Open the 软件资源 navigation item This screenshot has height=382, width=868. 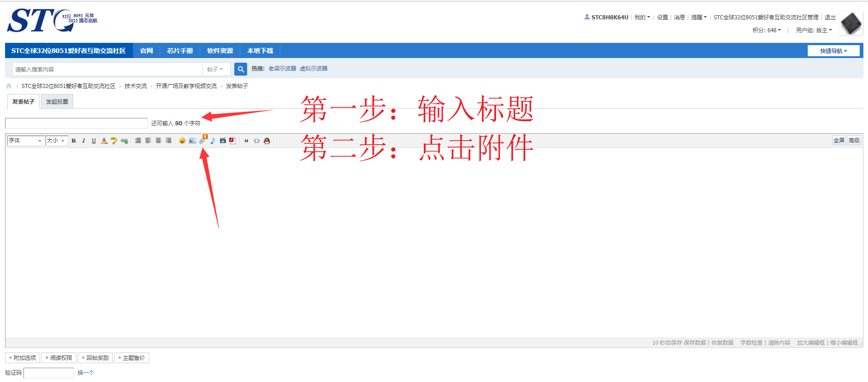(x=220, y=51)
